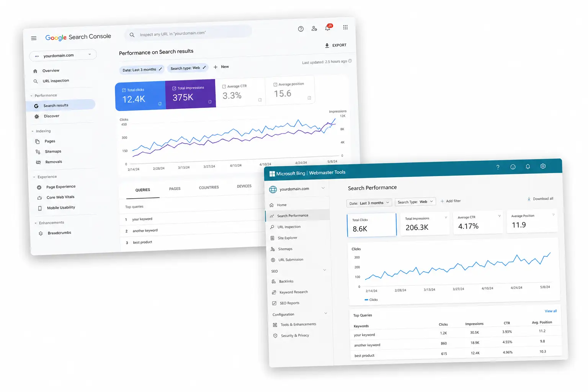Click the EXPORT button in Search Console

(x=336, y=45)
